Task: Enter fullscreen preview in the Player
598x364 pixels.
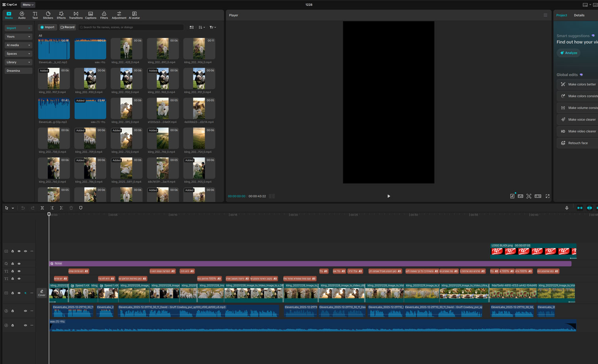Action: [547, 196]
